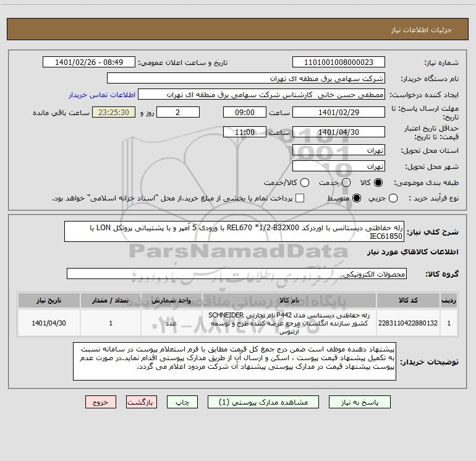
Task: Click the استان محل تحویل field
Action: (339, 150)
